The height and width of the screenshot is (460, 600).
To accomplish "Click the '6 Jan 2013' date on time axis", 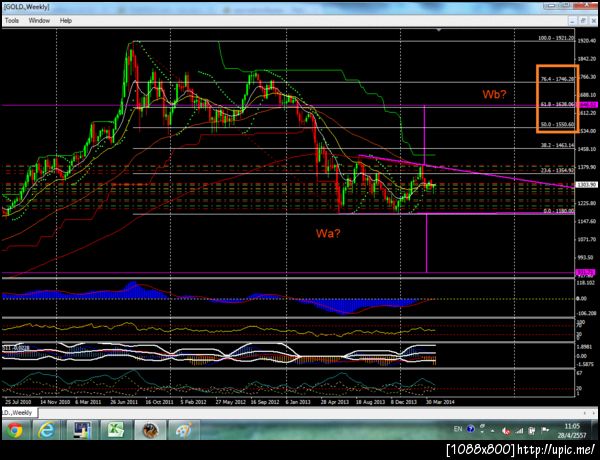I will coord(298,402).
